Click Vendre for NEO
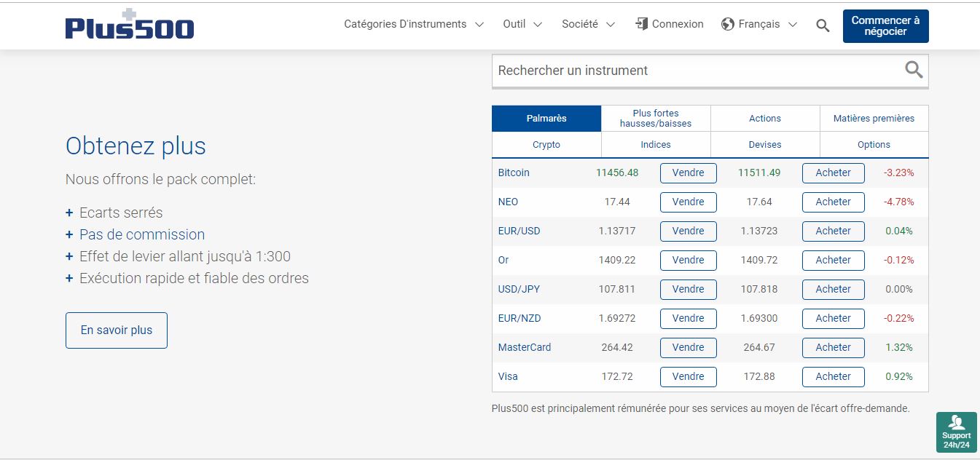Viewport: 980px width, 460px height. click(689, 202)
